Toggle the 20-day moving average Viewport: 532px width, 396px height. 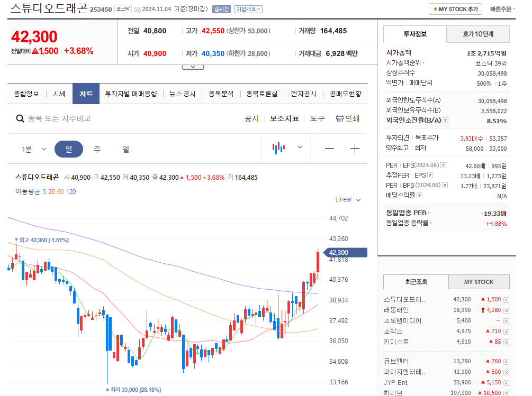[51, 192]
